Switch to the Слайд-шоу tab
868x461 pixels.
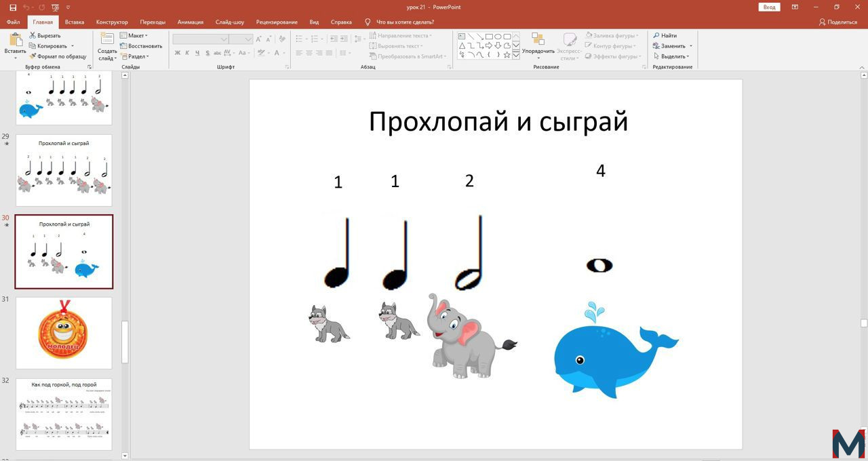pyautogui.click(x=230, y=22)
